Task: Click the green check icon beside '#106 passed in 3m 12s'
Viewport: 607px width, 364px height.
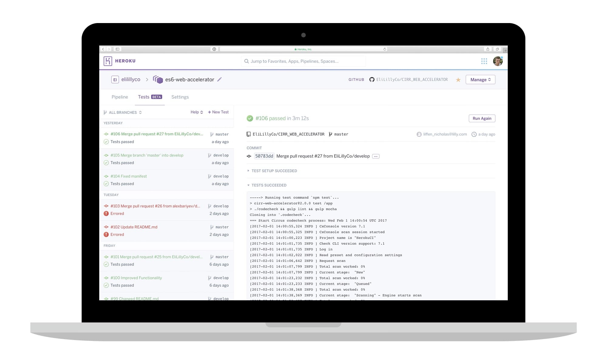Action: coord(250,118)
